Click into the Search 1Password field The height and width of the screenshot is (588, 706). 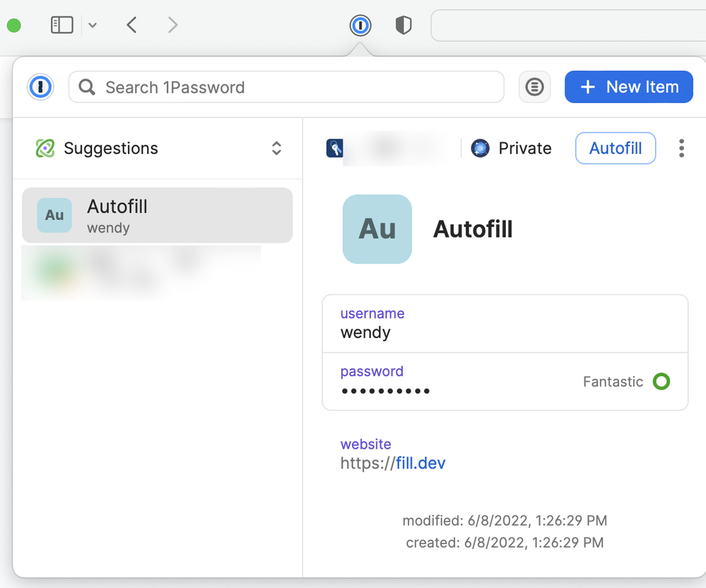coord(297,87)
